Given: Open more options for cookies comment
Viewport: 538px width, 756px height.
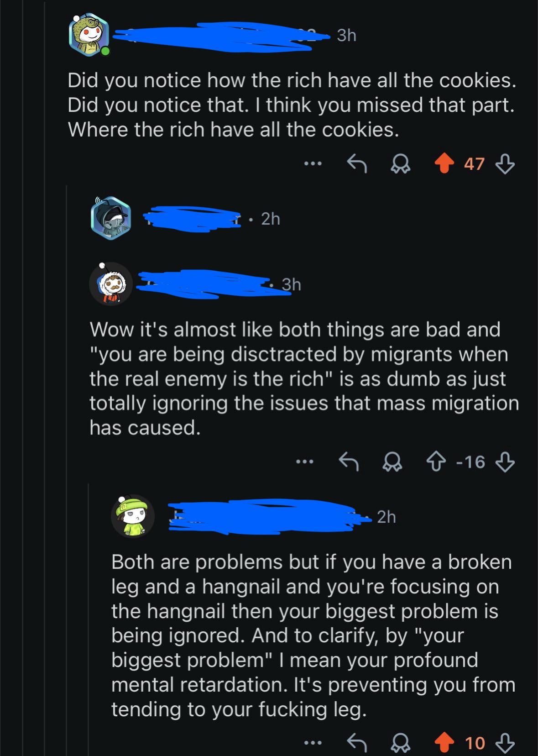Looking at the screenshot, I should (x=314, y=163).
